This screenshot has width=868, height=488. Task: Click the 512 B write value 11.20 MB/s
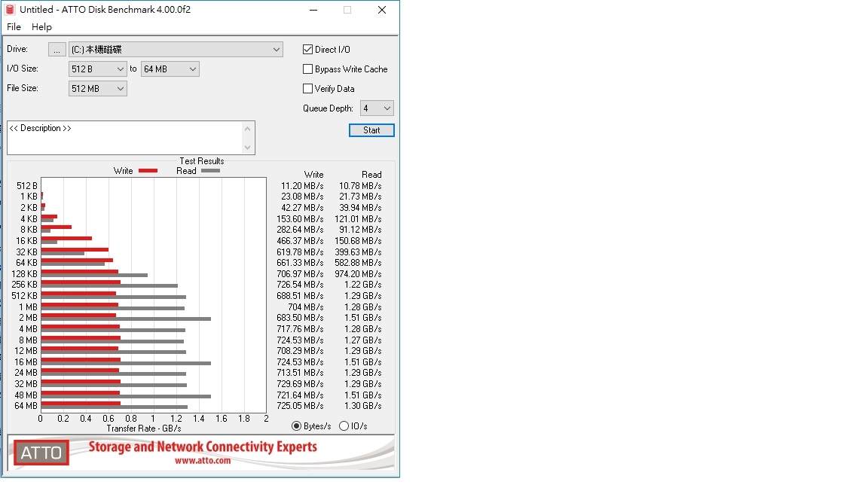coord(302,186)
